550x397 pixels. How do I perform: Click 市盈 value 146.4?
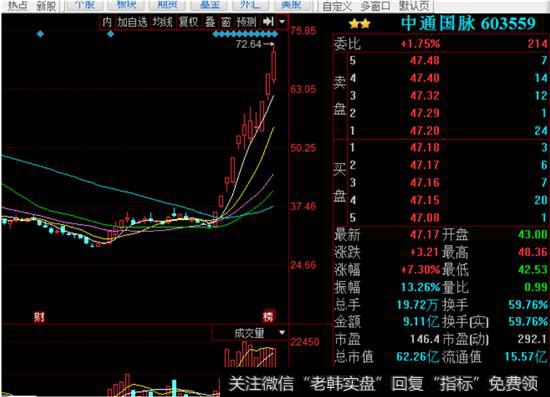pos(425,339)
